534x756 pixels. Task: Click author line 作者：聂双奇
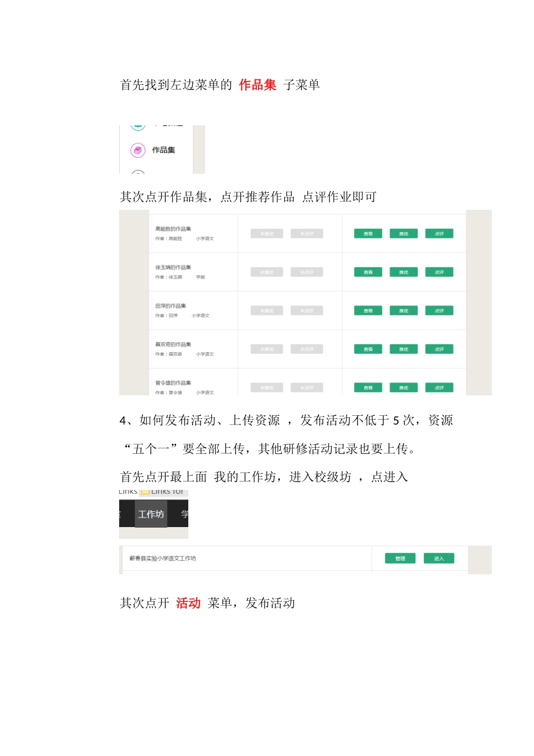tap(169, 354)
